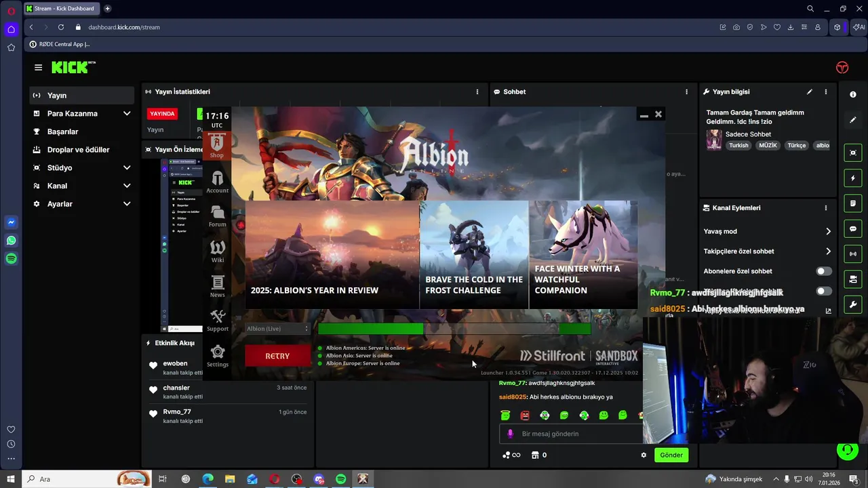Reload the page with browser refresh

(61, 27)
